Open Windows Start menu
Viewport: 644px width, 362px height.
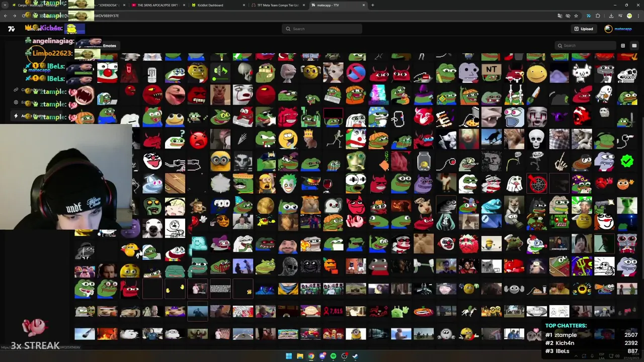click(x=289, y=356)
